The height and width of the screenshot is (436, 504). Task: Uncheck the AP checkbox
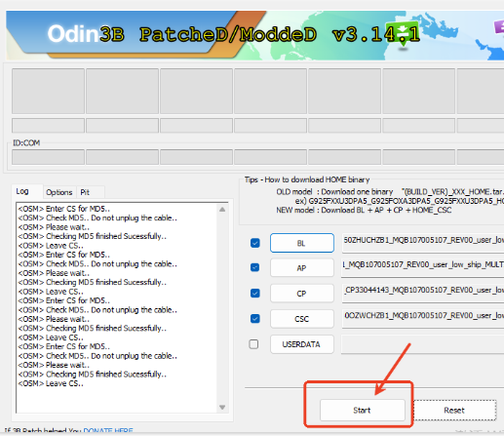coord(255,267)
